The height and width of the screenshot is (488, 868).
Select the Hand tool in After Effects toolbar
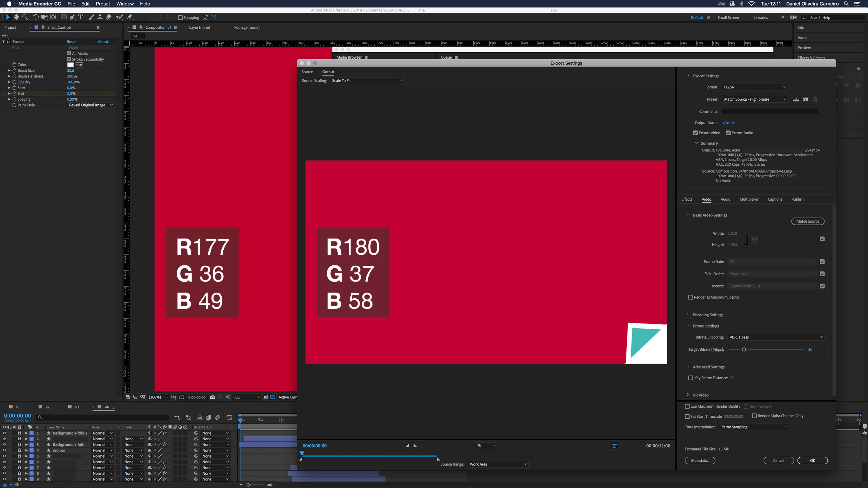coord(16,17)
